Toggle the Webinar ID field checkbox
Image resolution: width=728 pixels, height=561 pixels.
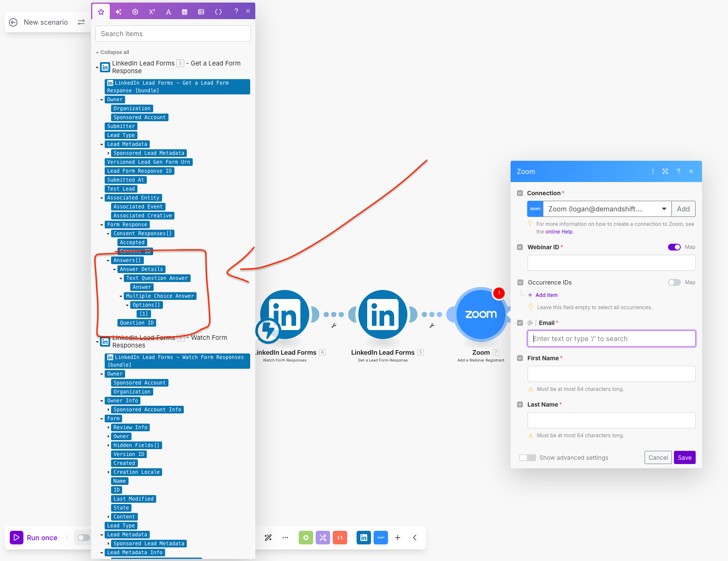pyautogui.click(x=520, y=247)
